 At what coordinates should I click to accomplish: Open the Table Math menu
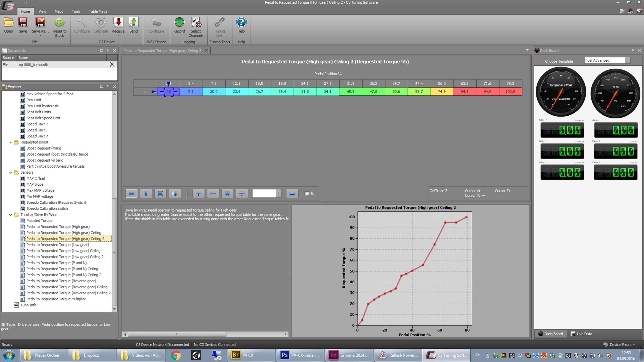98,11
